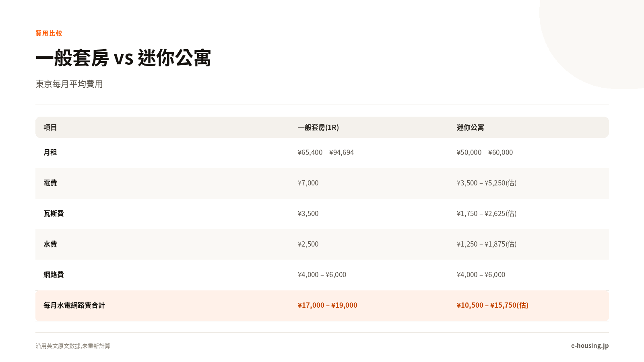Click the ¥2,500 water fee cell
The width and height of the screenshot is (644, 362).
point(308,244)
